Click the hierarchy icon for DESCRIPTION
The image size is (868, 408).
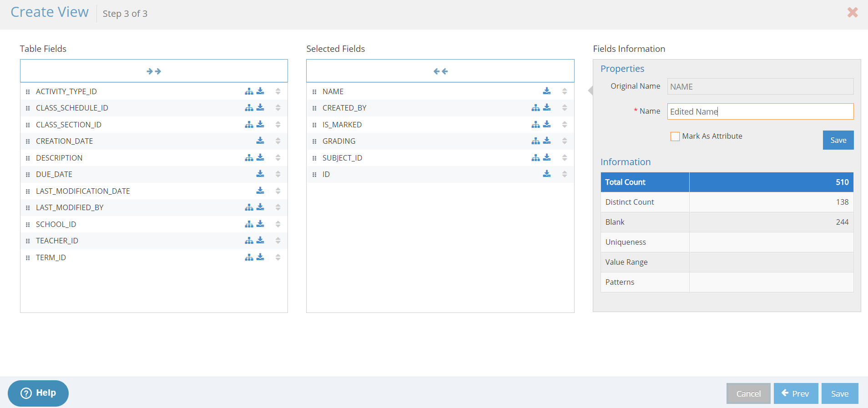[x=249, y=158]
